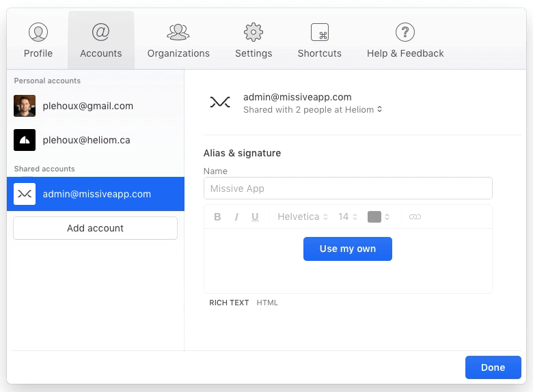Switch to the RICH TEXT signature tab

[229, 303]
